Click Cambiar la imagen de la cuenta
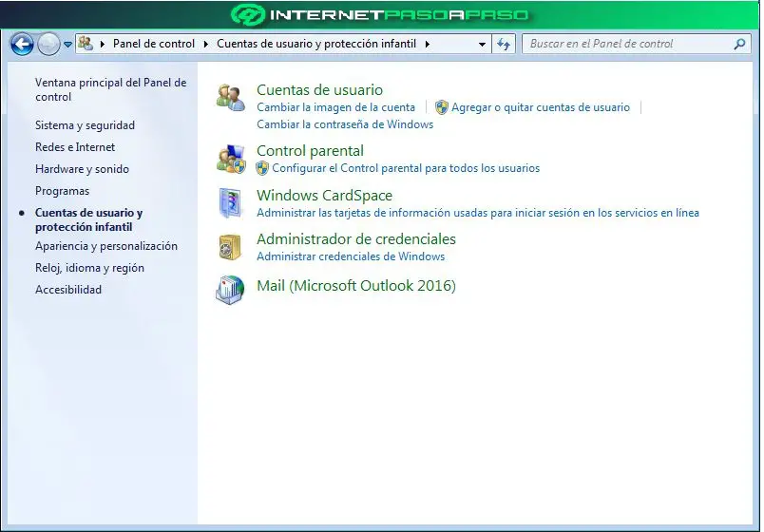764x532 pixels. coord(335,107)
